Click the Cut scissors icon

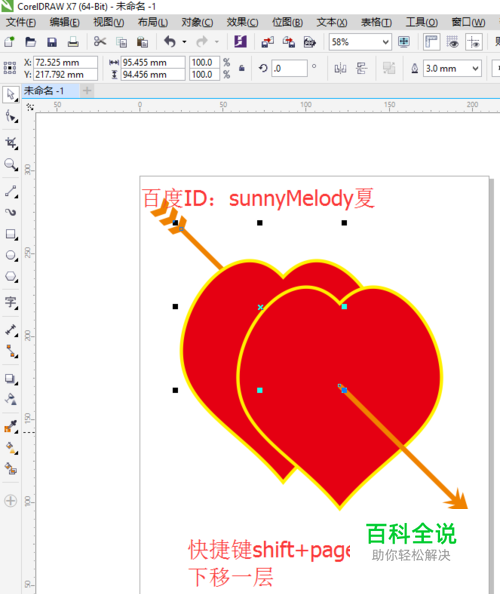coord(100,42)
